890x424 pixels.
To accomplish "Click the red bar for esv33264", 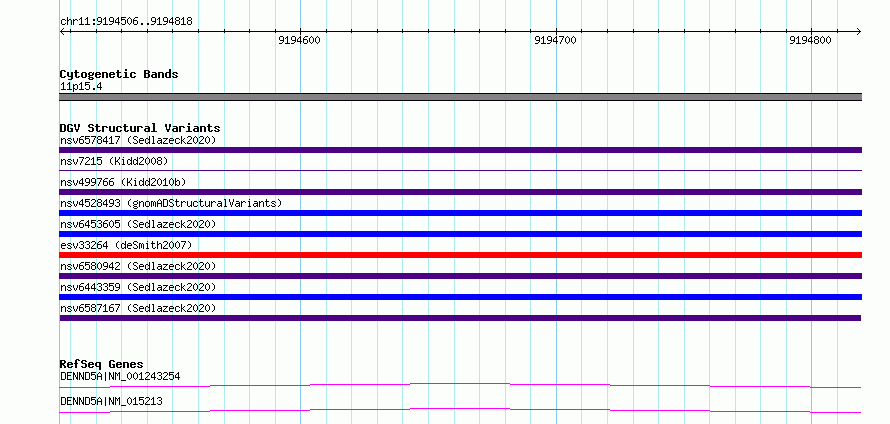I will point(460,255).
